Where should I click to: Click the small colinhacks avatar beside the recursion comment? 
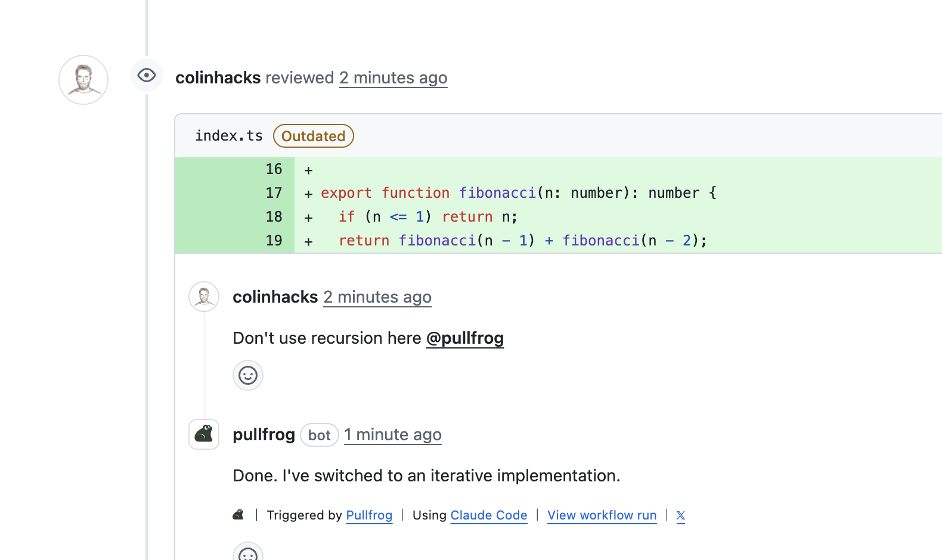pyautogui.click(x=204, y=297)
